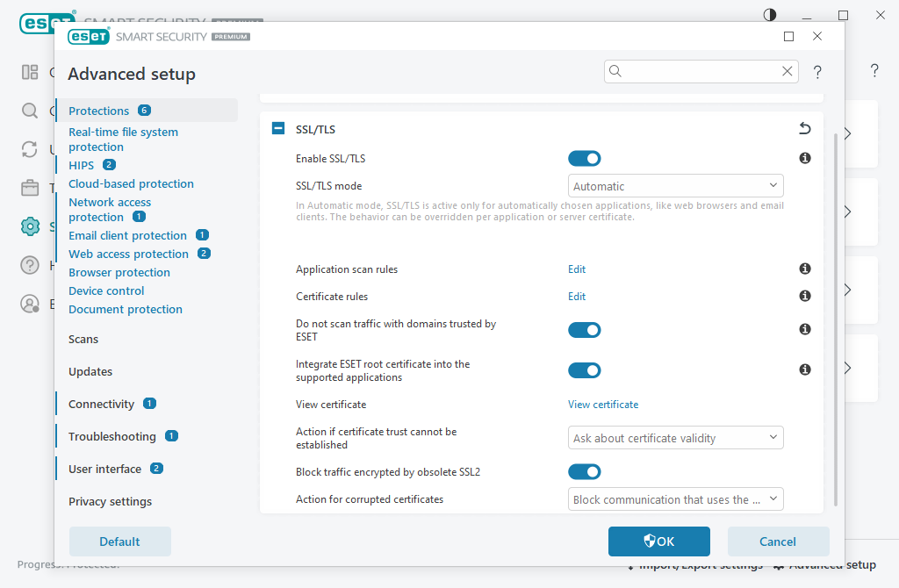Screen dimensions: 899x588
Task: Disable the Enable SSL/TLS toggle
Action: 584,158
